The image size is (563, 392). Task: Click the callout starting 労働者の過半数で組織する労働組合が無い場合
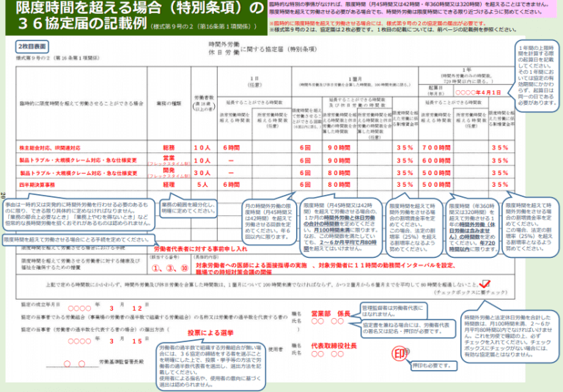211,366
